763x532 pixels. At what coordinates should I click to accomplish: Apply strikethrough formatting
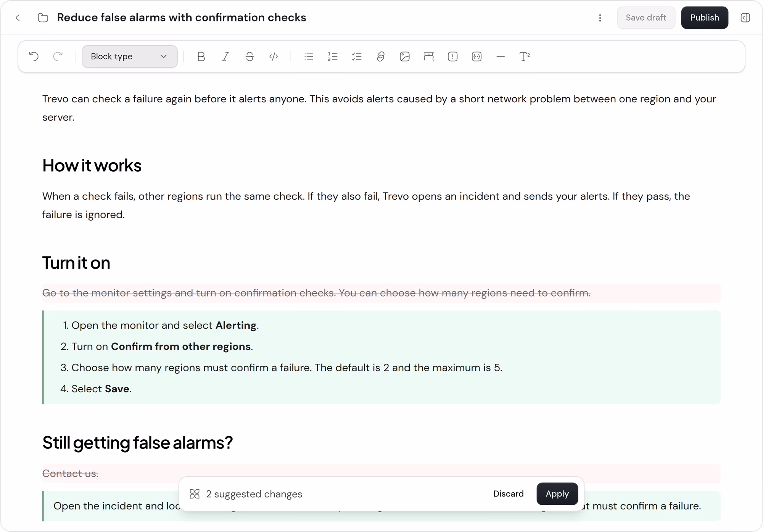(250, 56)
